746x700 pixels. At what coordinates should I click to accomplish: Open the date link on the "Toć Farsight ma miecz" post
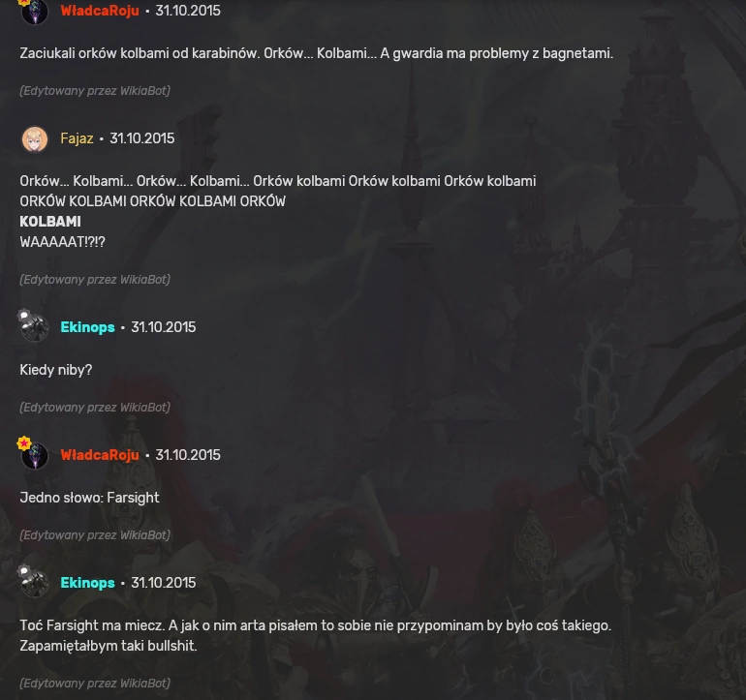(163, 583)
